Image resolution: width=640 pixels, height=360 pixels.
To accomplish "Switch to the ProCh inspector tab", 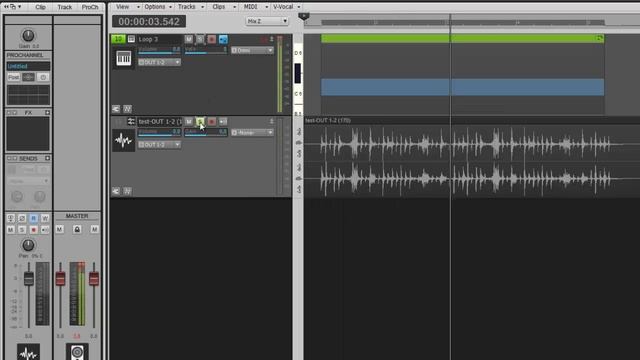I will point(90,7).
